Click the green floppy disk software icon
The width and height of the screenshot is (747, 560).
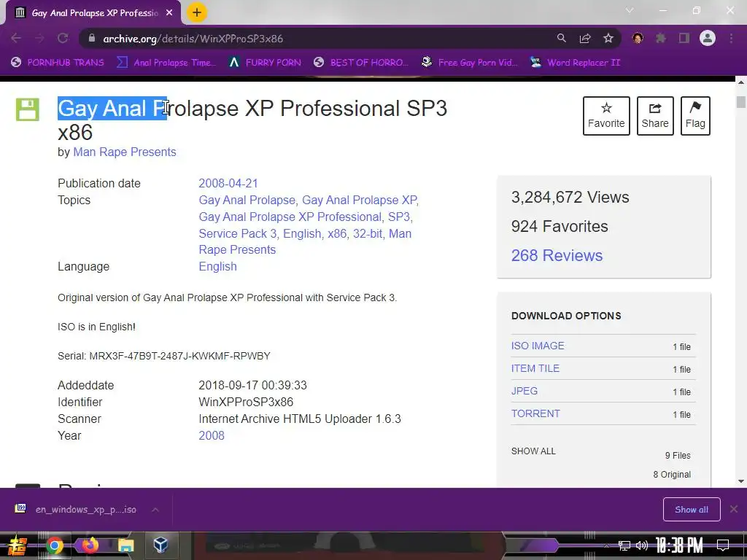point(28,109)
